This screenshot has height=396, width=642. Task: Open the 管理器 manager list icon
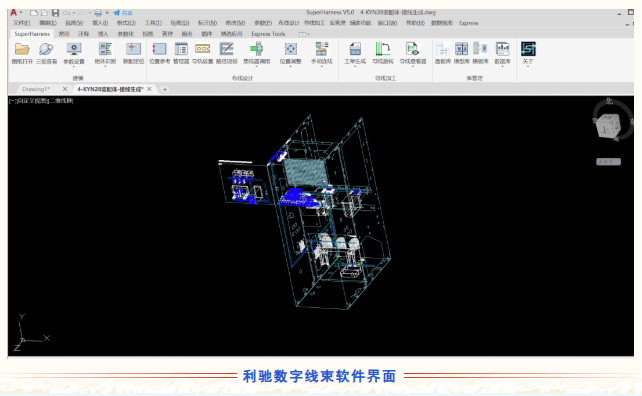(181, 49)
